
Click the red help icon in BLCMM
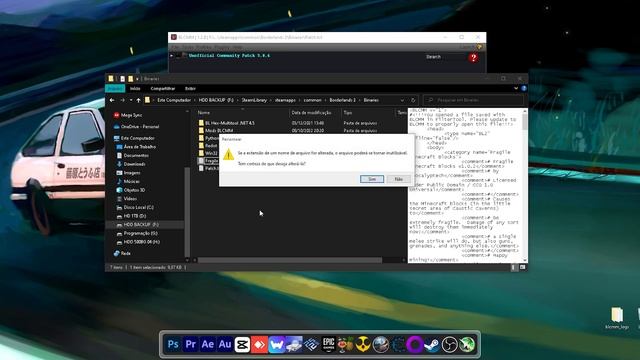(x=473, y=58)
